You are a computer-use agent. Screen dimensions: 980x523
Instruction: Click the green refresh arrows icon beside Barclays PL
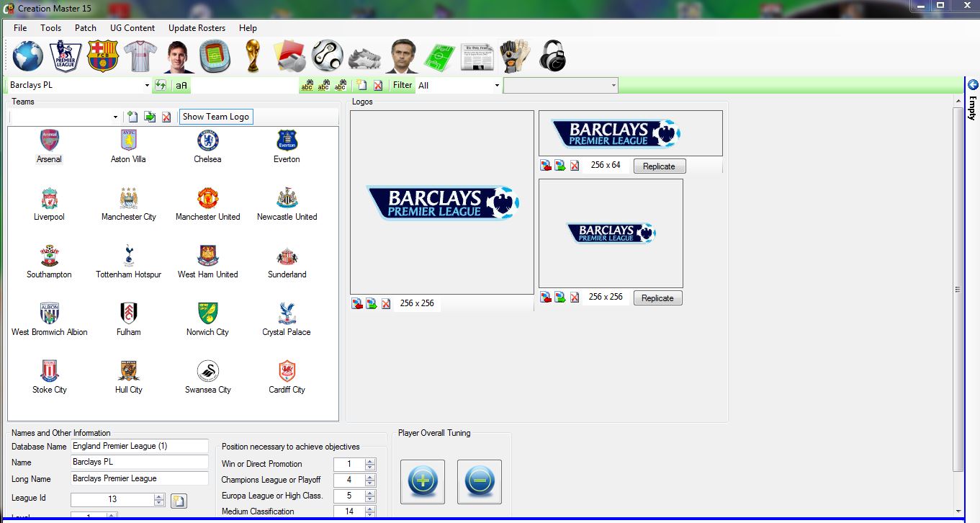(161, 85)
